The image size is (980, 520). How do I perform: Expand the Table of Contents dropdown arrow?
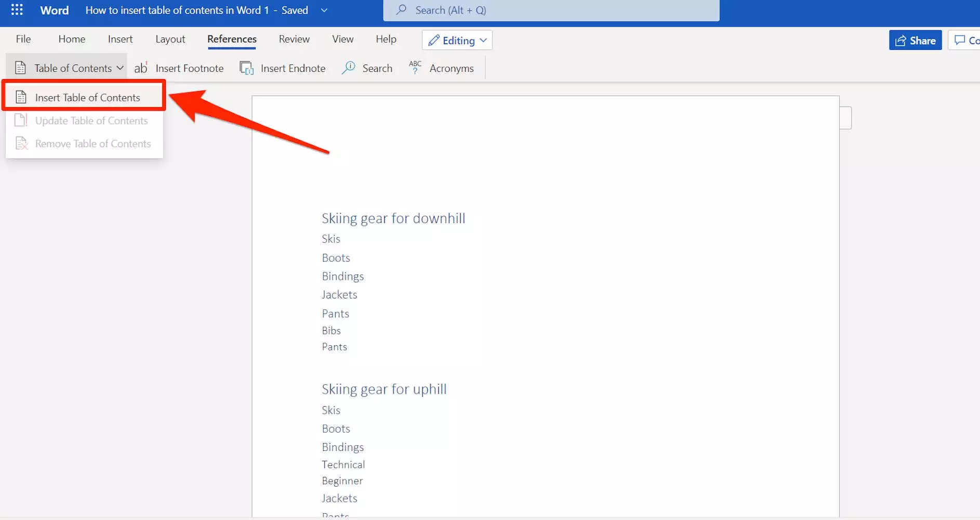click(120, 68)
